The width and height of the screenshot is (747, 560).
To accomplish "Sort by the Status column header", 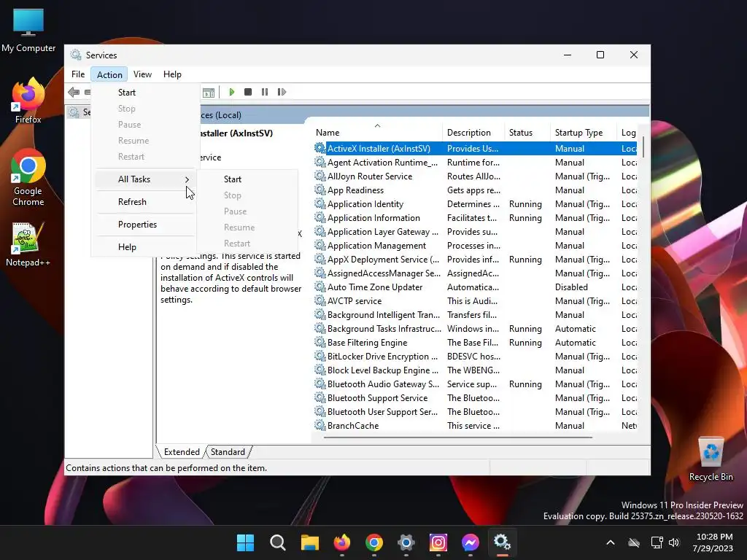I will pos(527,133).
